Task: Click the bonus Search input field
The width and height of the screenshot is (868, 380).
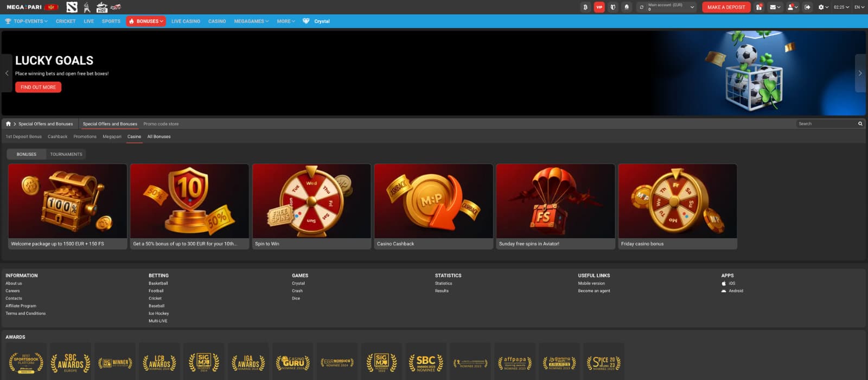Action: 826,124
